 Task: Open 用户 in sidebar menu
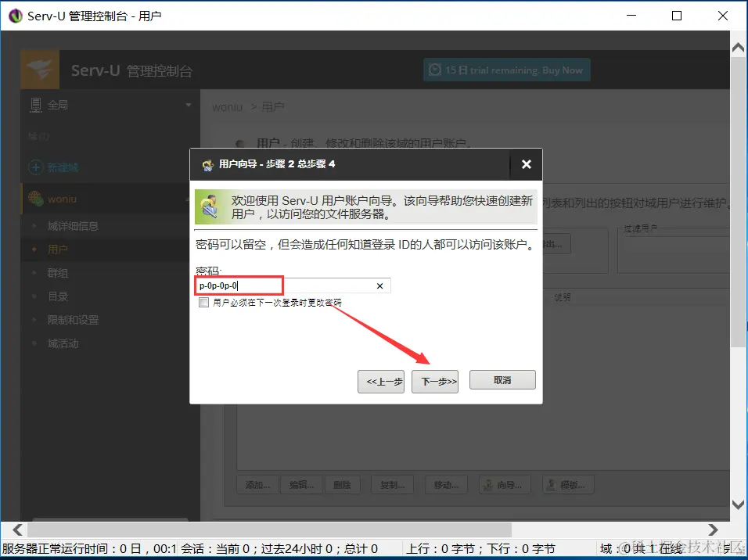click(58, 249)
